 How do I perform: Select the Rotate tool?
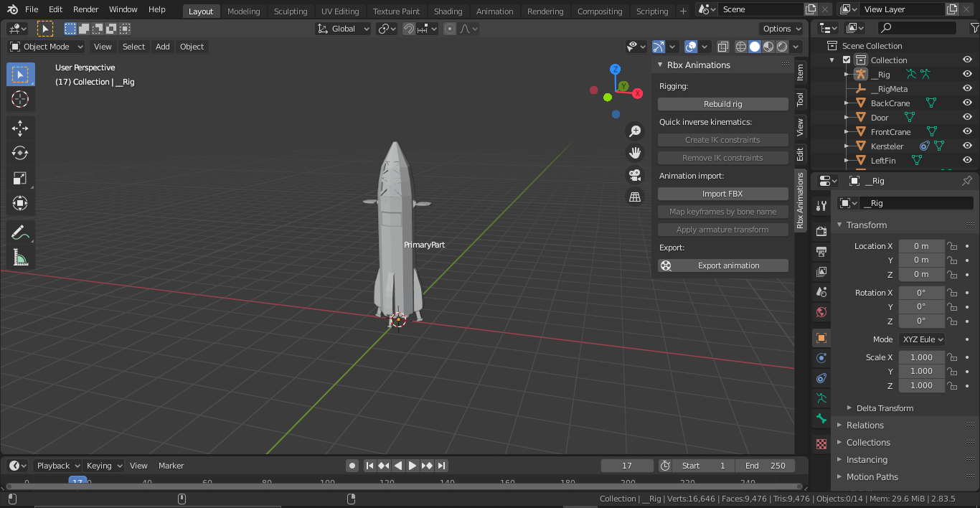[20, 154]
